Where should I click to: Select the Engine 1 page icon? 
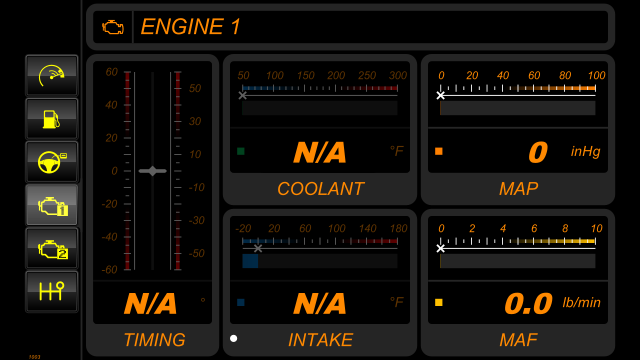pyautogui.click(x=51, y=205)
